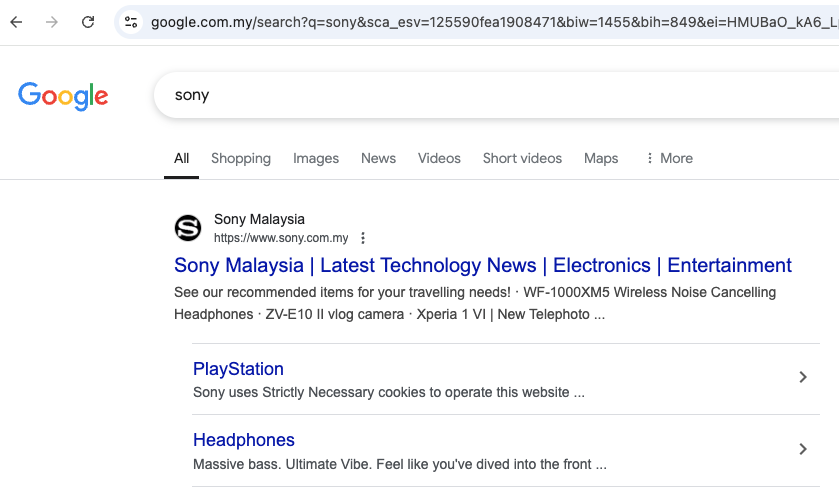Expand the More search options menu
839x488 pixels.
coord(669,158)
